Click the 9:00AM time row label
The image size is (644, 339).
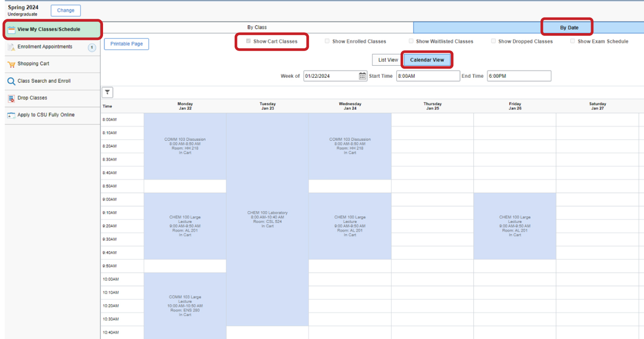tap(109, 200)
